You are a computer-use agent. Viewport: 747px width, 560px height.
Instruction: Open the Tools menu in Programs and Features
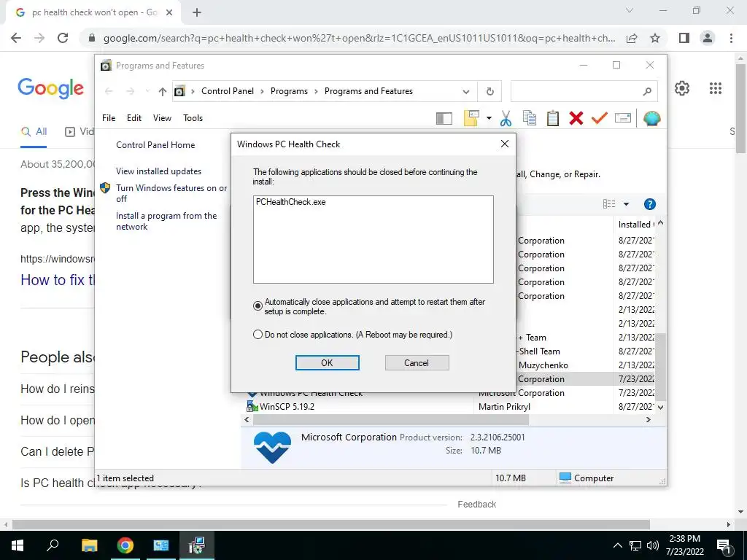[193, 118]
